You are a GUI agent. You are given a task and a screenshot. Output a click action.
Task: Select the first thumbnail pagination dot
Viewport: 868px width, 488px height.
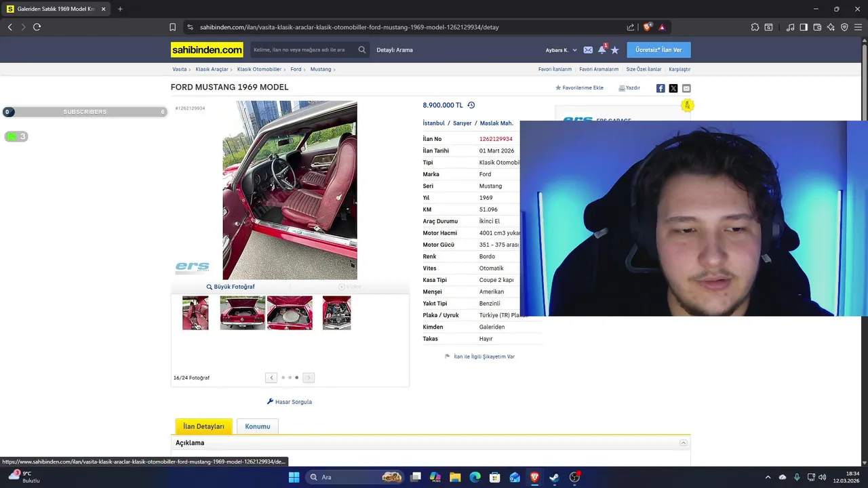pos(283,378)
